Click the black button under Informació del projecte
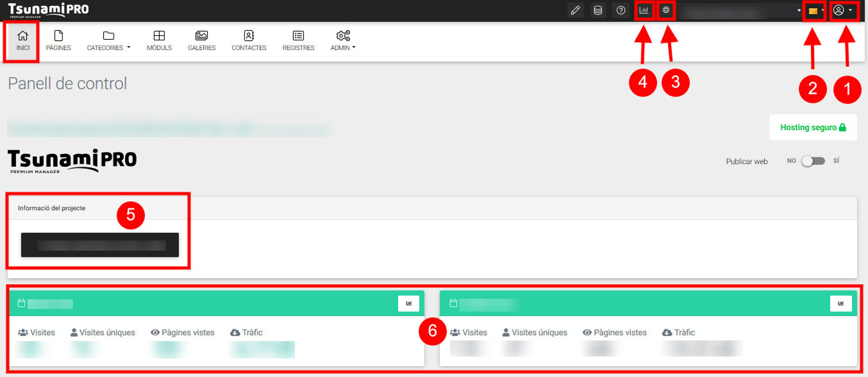This screenshot has width=868, height=377. coord(100,245)
